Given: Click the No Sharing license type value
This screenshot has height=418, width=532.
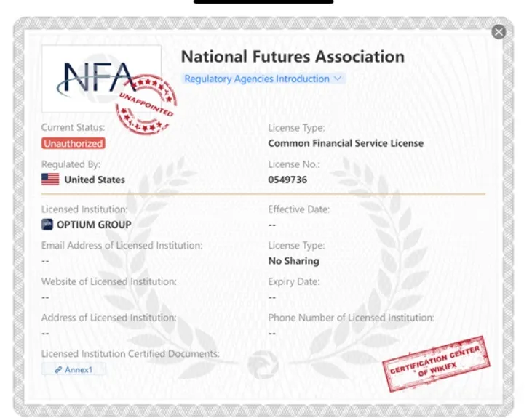Looking at the screenshot, I should [x=294, y=261].
